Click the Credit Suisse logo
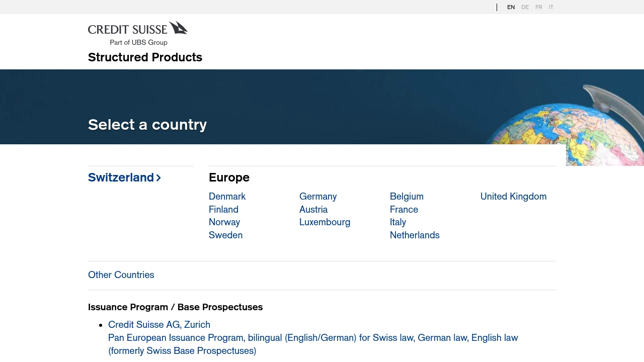The image size is (644, 362). 138,33
